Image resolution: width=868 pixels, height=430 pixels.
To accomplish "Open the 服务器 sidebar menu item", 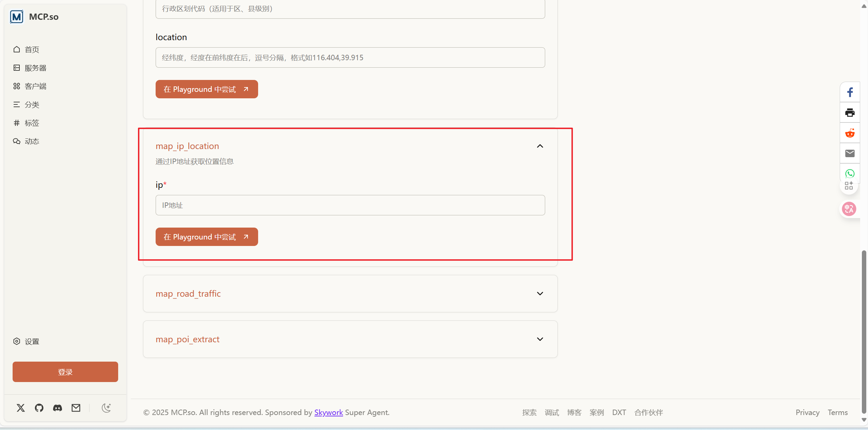I will tap(35, 68).
